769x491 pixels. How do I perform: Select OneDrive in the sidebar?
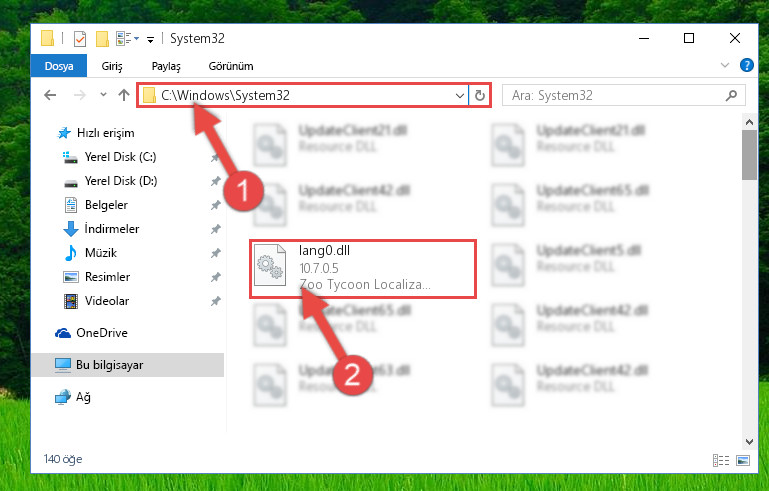click(102, 333)
